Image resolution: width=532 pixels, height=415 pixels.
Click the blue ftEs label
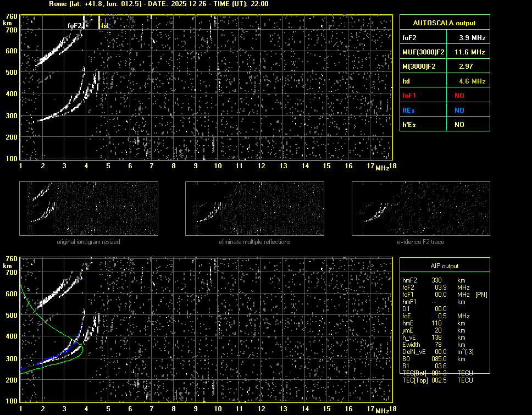pos(409,110)
